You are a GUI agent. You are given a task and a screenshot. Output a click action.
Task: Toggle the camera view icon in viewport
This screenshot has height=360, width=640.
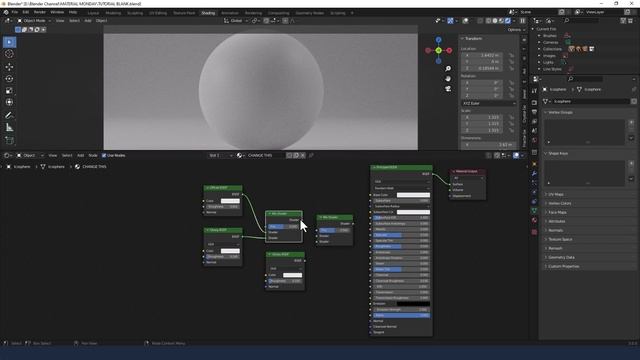click(448, 89)
